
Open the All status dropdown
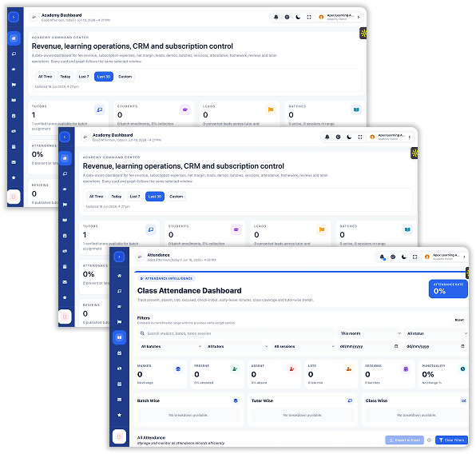(436, 333)
